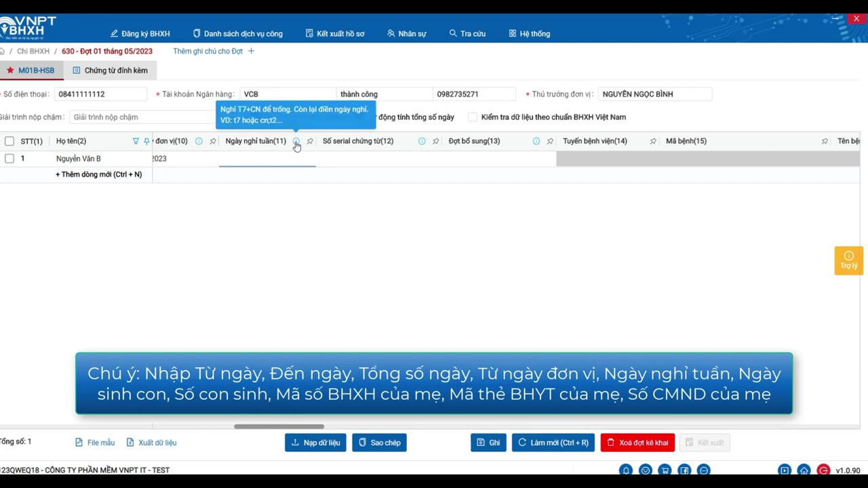The height and width of the screenshot is (488, 868).
Task: Click the Nạp dữ liệu button
Action: pos(315,443)
